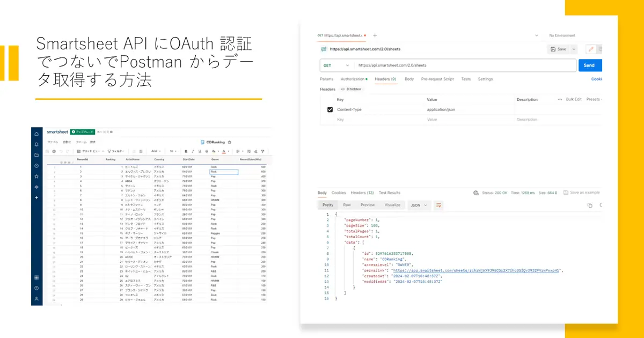The width and height of the screenshot is (644, 338).
Task: Open the No Environment selector
Action: click(x=562, y=35)
